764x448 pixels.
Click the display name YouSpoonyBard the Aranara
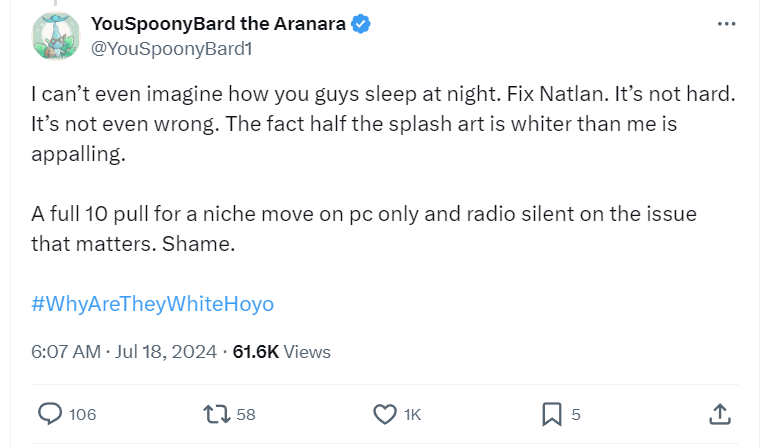click(x=218, y=24)
